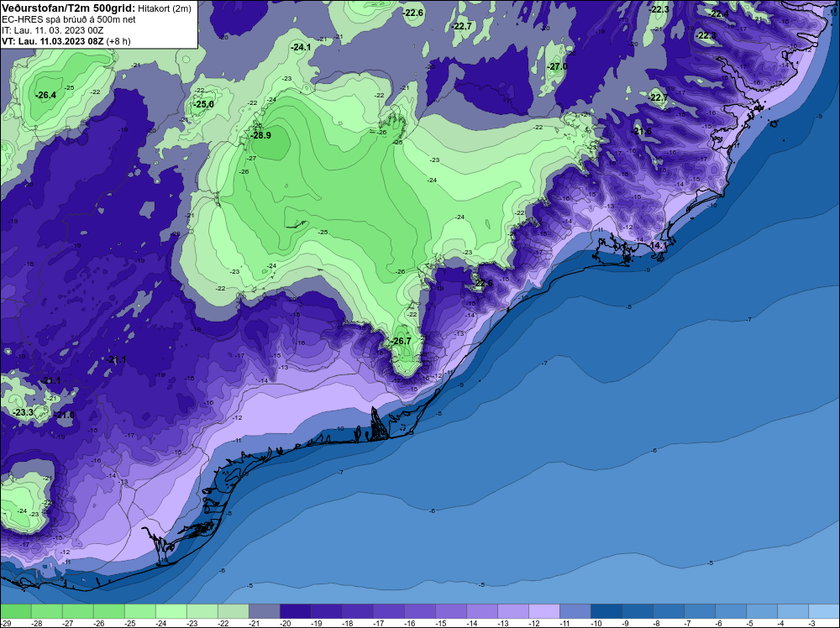Click the 'Hitakort (2m)' label

[165, 8]
